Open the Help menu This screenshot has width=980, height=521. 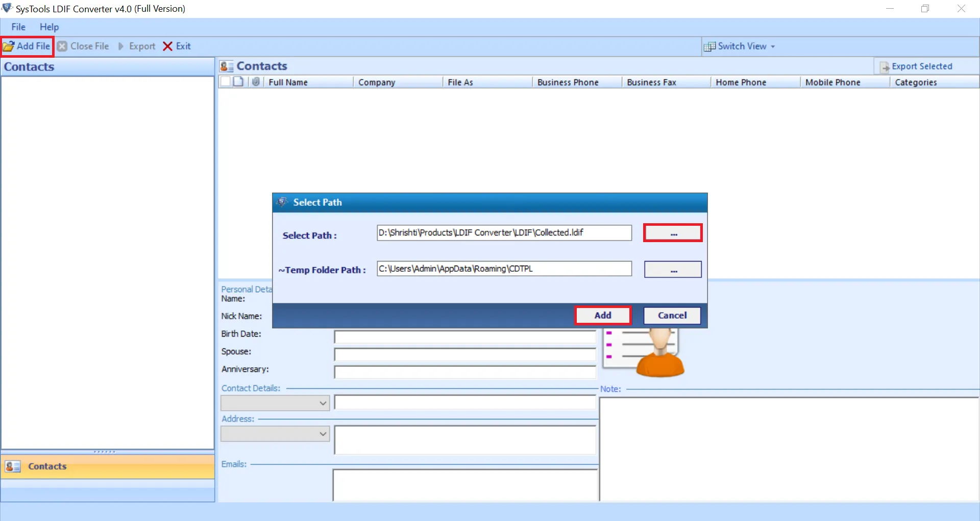50,27
